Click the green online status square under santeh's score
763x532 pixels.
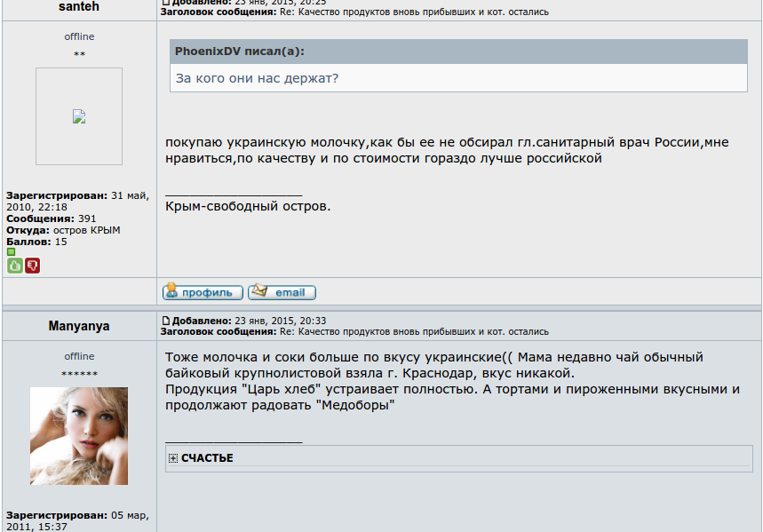[x=11, y=252]
